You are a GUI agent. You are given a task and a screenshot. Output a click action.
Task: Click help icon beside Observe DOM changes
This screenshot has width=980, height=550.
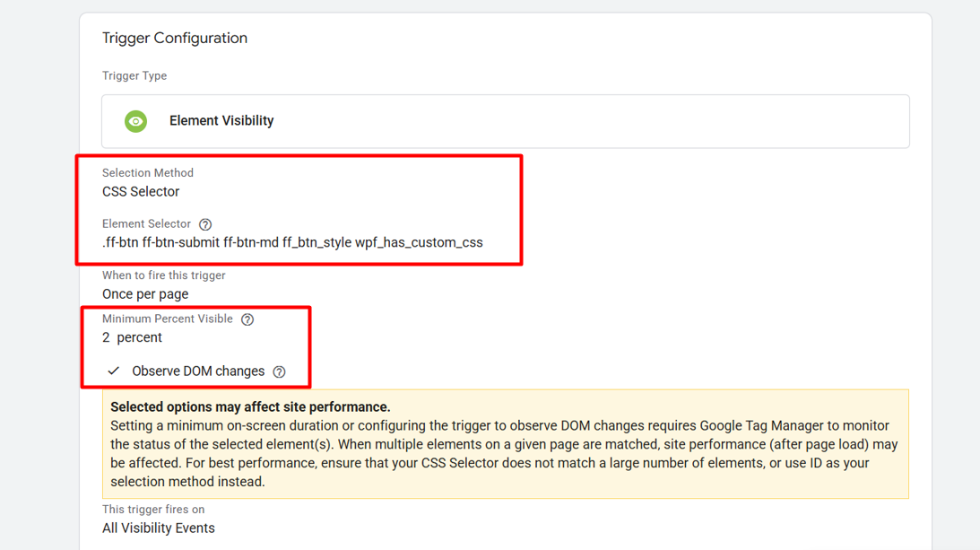click(x=279, y=371)
